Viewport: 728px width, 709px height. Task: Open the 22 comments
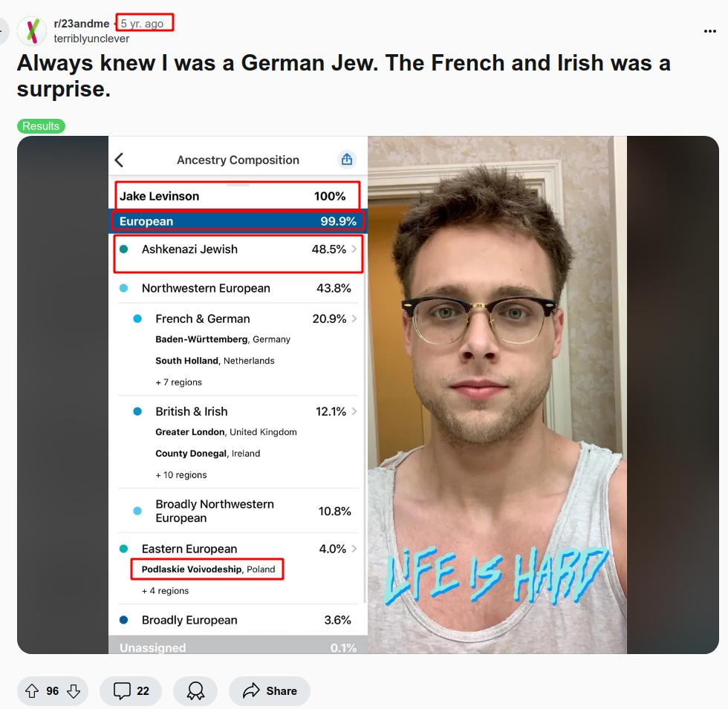[131, 691]
